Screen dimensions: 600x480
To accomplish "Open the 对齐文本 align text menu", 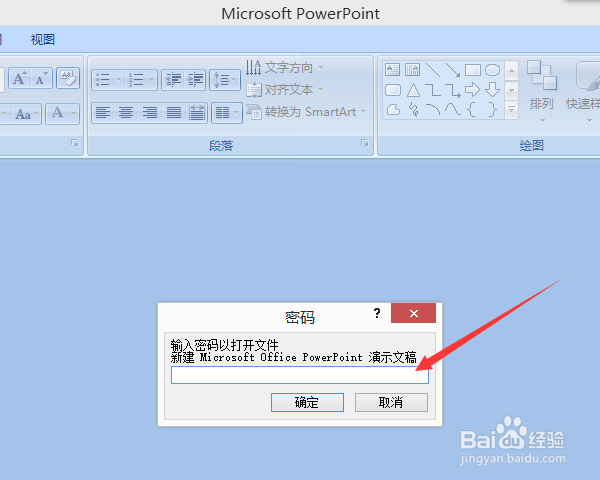I will coord(285,90).
